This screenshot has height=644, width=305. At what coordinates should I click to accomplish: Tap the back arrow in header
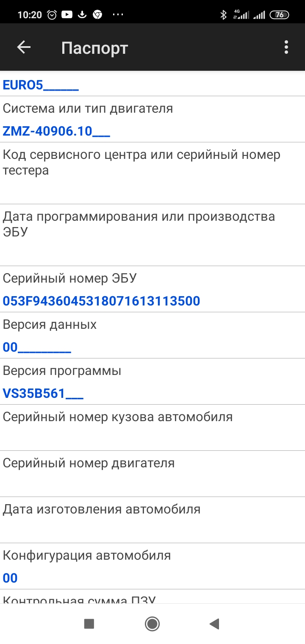(x=24, y=47)
